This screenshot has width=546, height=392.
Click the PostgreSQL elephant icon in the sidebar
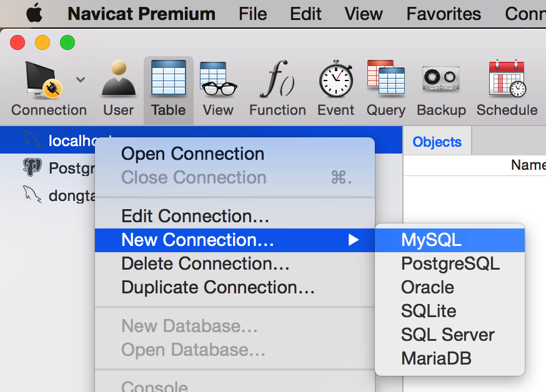click(x=31, y=167)
